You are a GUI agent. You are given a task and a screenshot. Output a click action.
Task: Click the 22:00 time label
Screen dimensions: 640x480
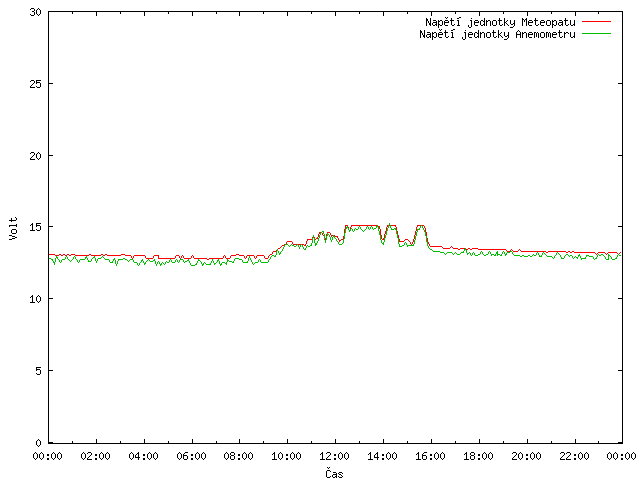click(x=574, y=456)
